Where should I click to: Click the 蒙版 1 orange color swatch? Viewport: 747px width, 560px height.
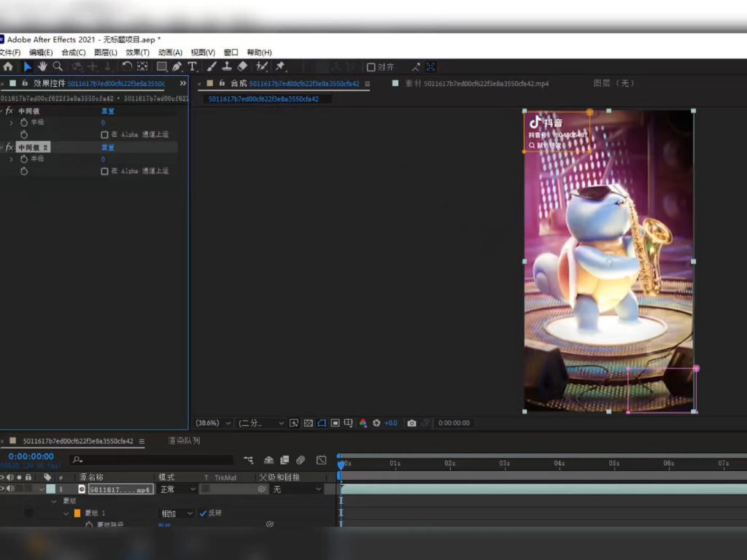77,513
